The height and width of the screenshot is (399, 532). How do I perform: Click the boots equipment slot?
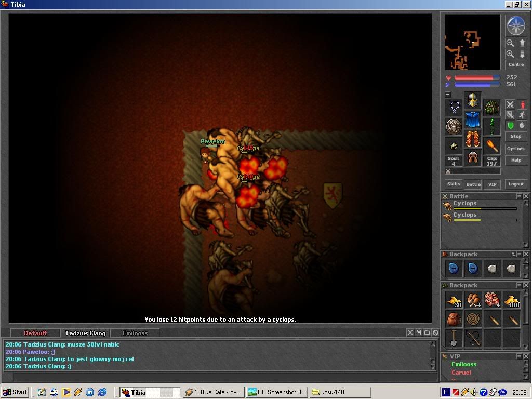473,158
